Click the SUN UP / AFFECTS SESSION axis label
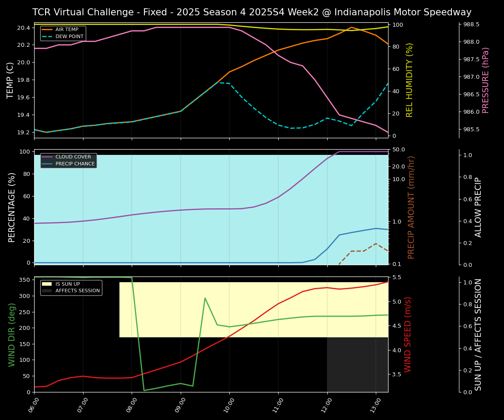Image resolution: width=504 pixels, height=420 pixels. 479,334
